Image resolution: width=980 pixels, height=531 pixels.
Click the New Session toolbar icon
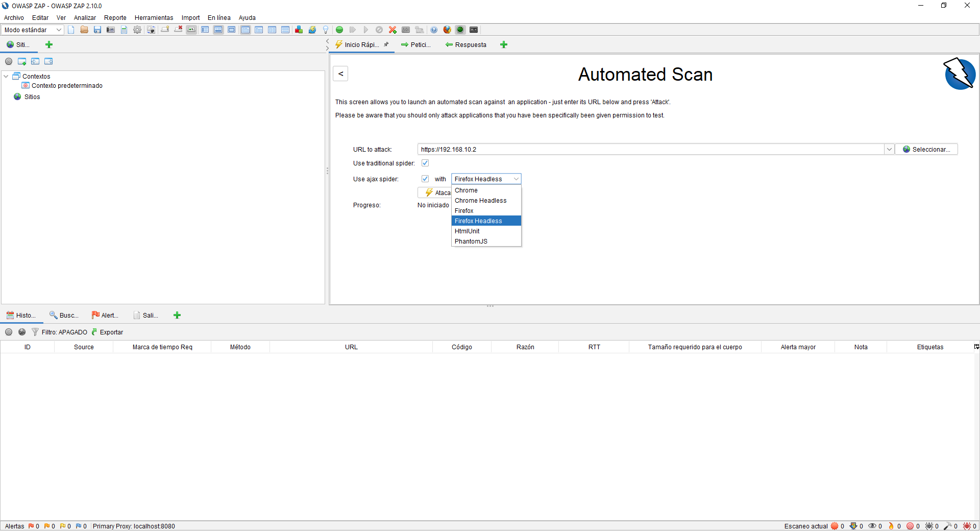pos(71,30)
